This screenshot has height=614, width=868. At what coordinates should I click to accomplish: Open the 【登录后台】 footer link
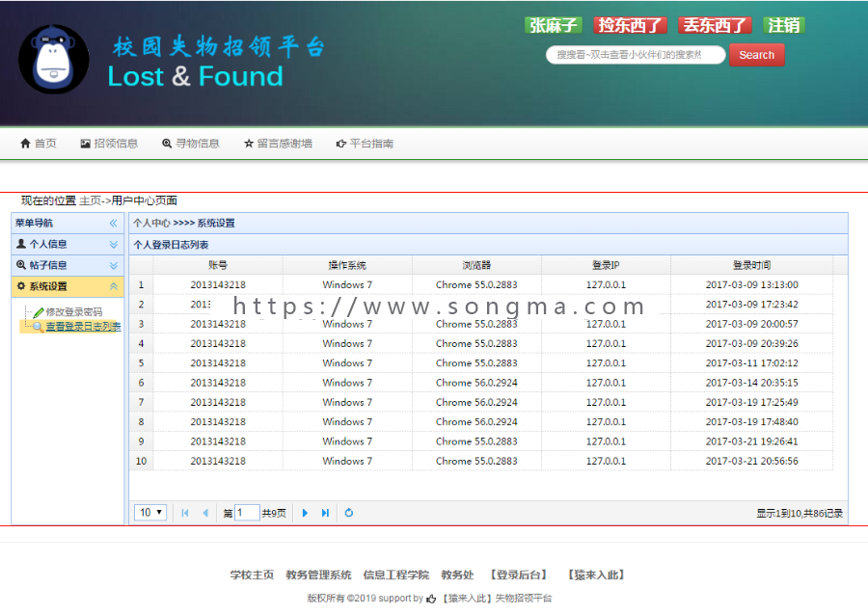point(518,574)
